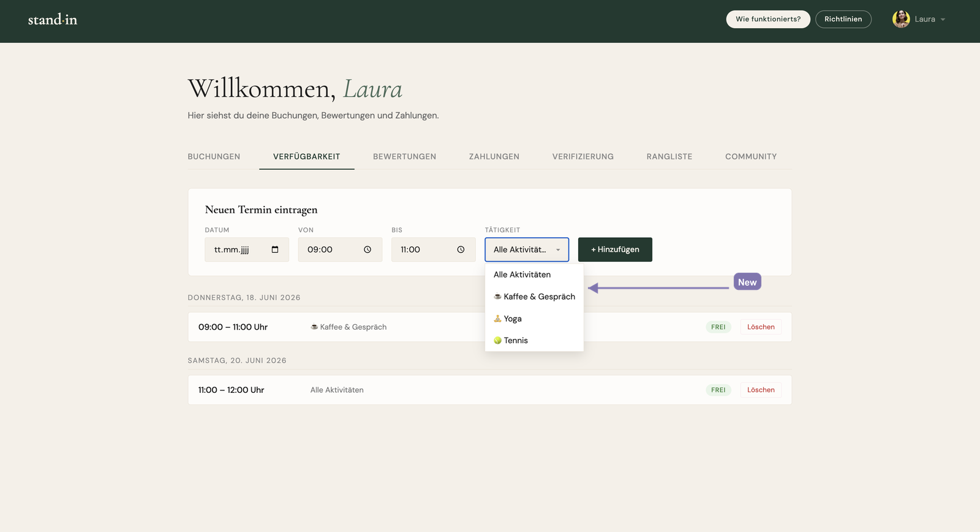Viewport: 980px width, 532px height.
Task: Go to stand·in logo home
Action: 53,20
